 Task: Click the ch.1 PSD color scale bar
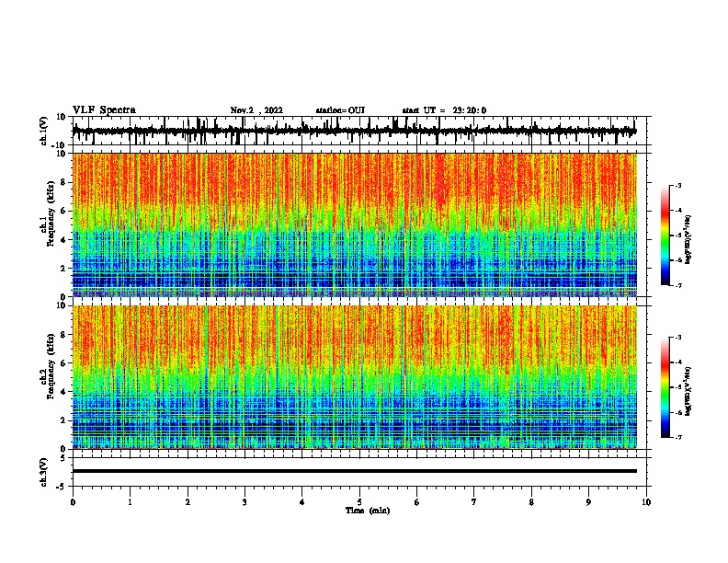(x=665, y=236)
